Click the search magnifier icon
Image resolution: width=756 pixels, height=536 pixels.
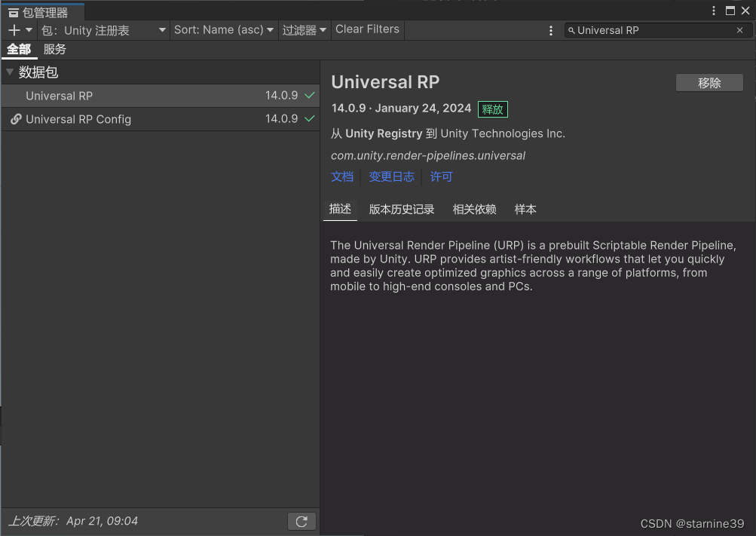point(571,30)
